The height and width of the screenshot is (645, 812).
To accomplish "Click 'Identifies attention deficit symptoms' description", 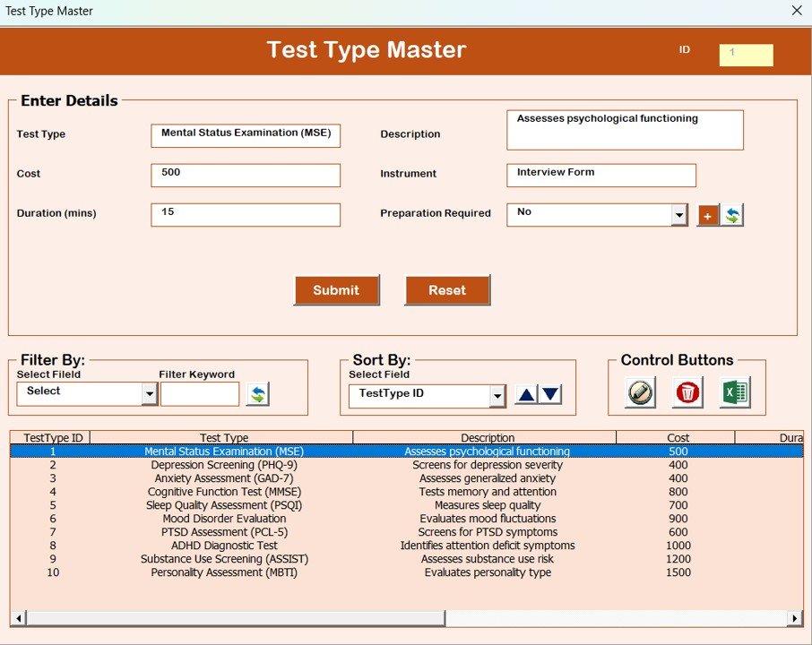I will [x=488, y=546].
